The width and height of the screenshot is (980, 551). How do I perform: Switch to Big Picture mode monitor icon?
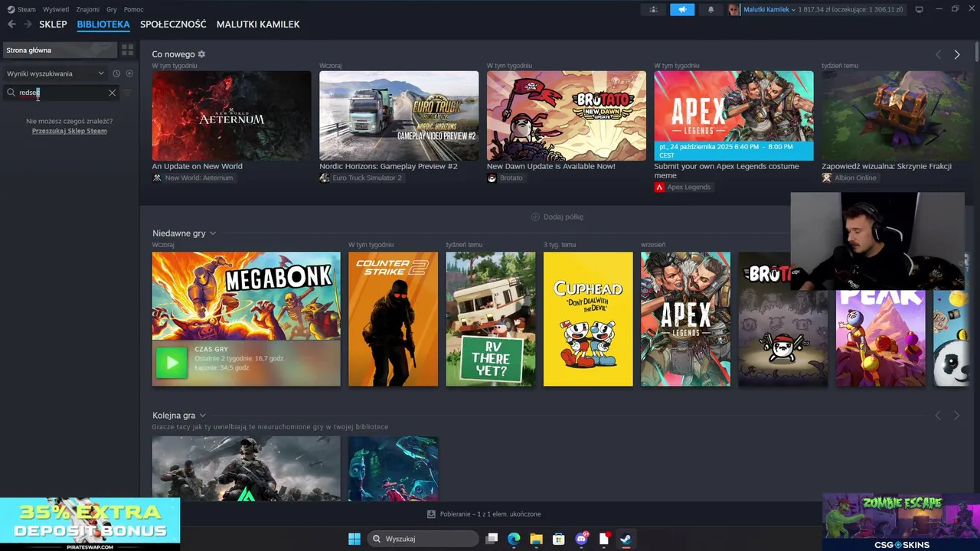coord(920,9)
